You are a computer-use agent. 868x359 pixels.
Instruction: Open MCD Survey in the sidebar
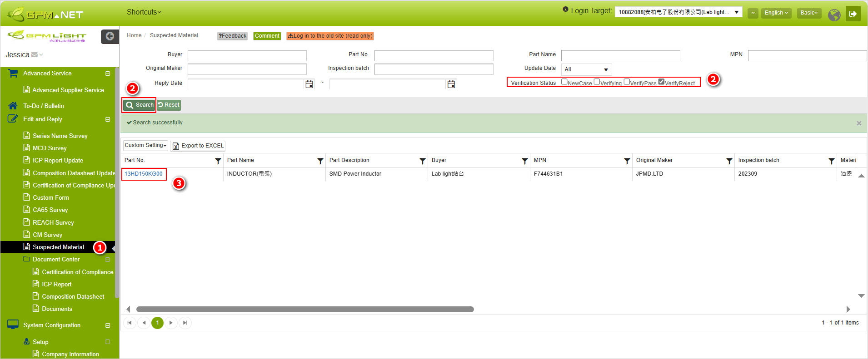50,148
